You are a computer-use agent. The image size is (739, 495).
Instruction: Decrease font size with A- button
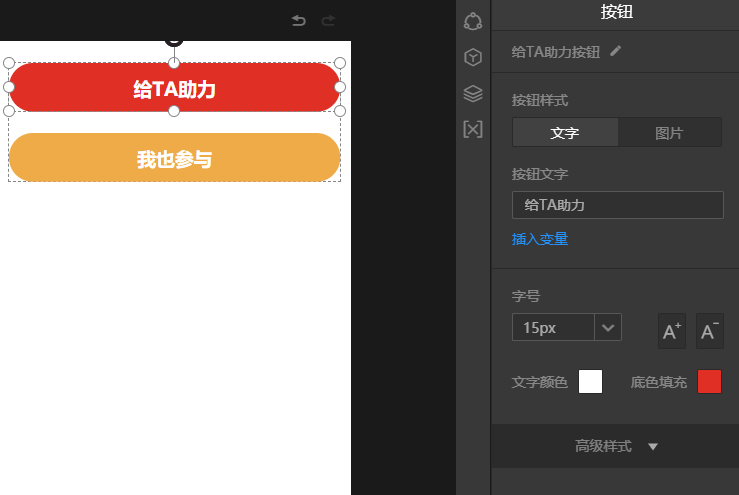coord(709,331)
